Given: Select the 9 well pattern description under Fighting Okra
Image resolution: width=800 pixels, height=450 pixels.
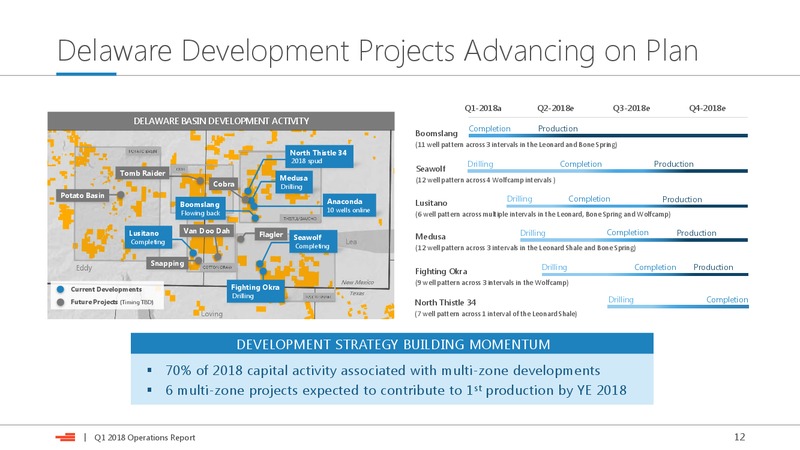Looking at the screenshot, I should click(x=491, y=282).
